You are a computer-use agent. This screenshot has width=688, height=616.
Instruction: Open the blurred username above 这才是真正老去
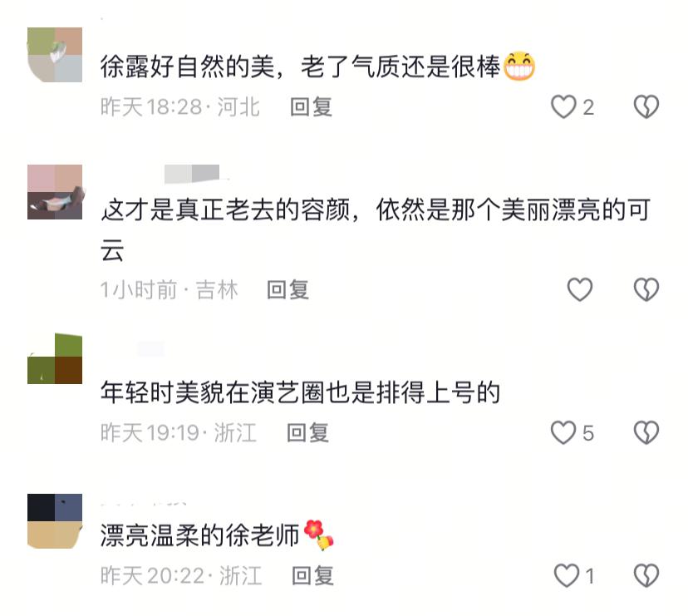coord(192,174)
